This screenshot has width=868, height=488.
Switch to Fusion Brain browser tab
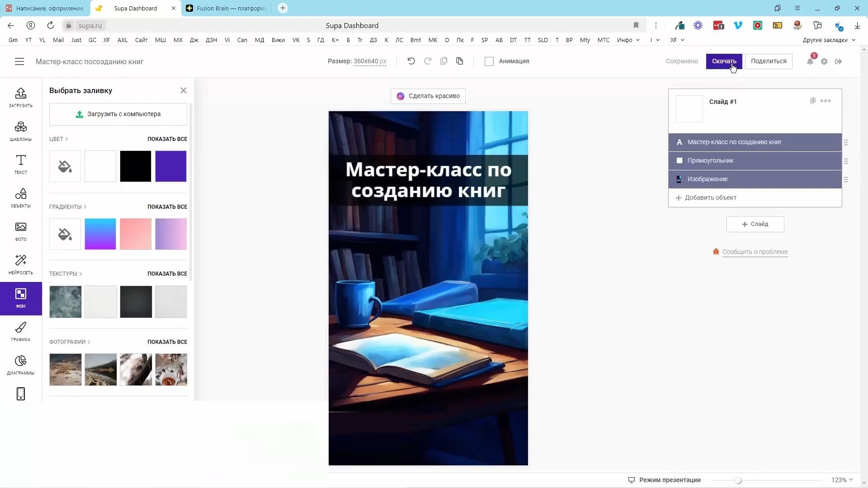[x=226, y=8]
